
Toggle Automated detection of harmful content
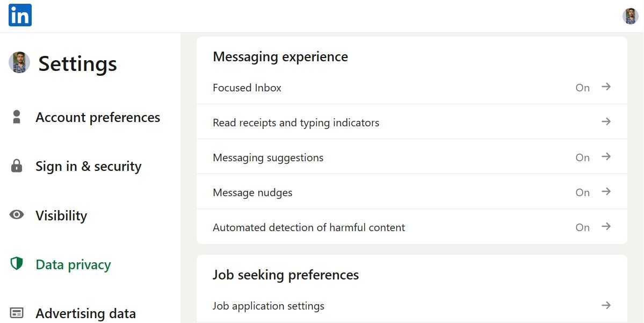[x=582, y=227]
